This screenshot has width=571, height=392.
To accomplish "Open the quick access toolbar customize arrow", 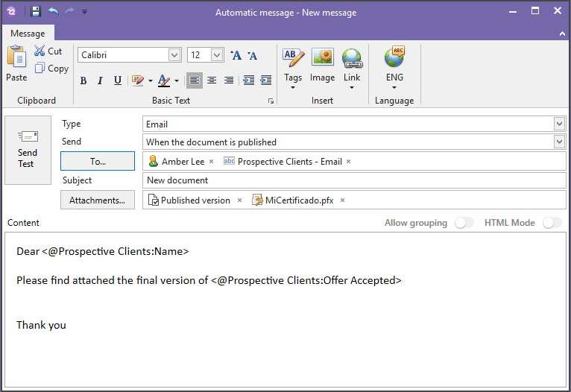I will (84, 12).
